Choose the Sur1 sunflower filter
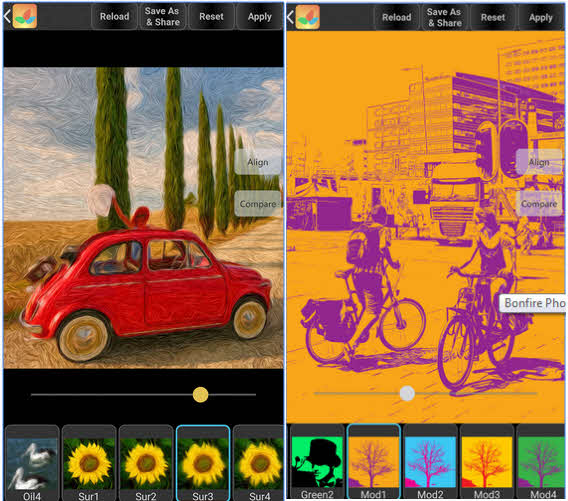This screenshot has height=501, width=568. tap(89, 463)
